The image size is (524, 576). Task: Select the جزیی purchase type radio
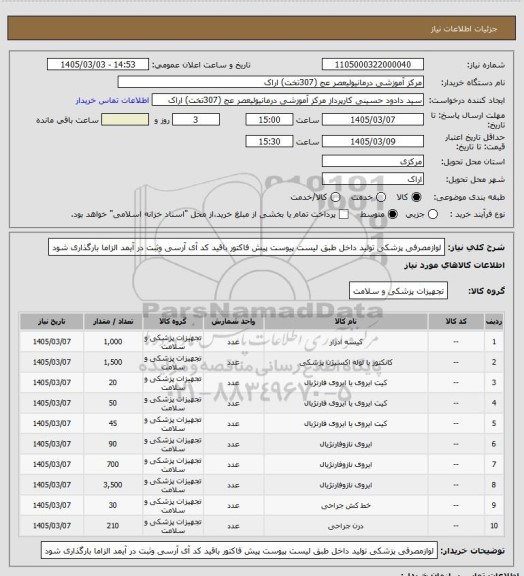tap(433, 214)
